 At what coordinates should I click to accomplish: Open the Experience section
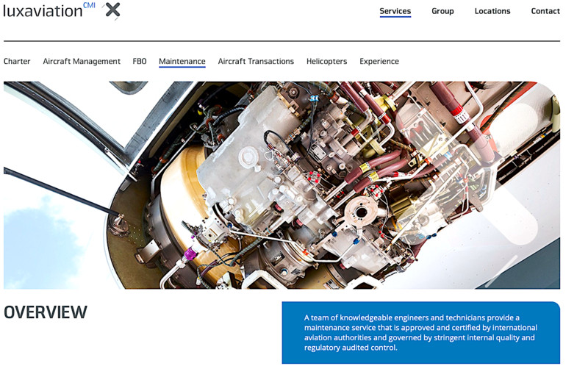pos(379,61)
